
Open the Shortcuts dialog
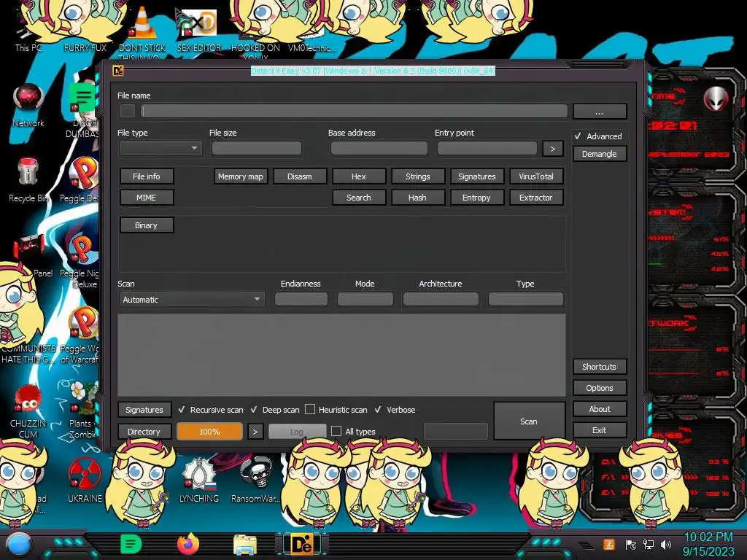tap(600, 367)
